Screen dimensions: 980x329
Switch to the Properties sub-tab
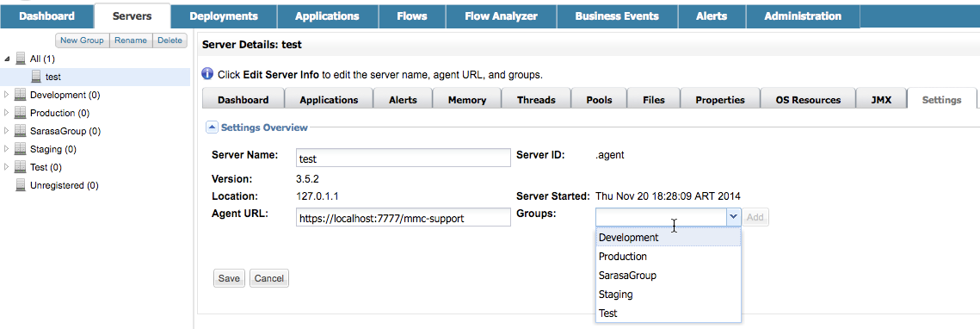pyautogui.click(x=720, y=99)
